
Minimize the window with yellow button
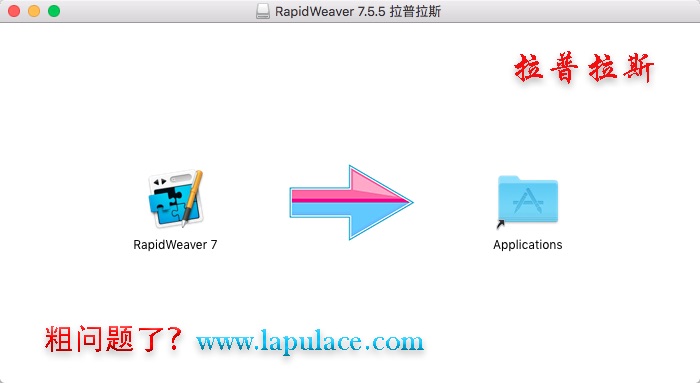[x=34, y=11]
